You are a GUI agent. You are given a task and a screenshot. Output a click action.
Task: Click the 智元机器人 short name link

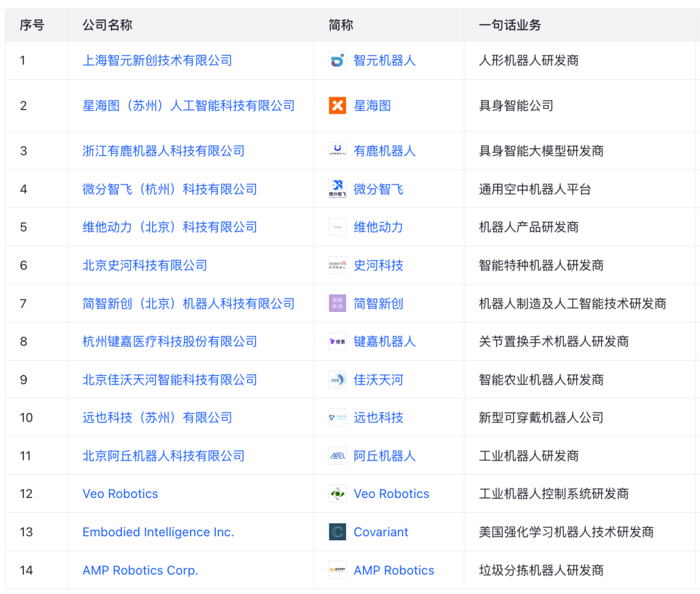(384, 60)
